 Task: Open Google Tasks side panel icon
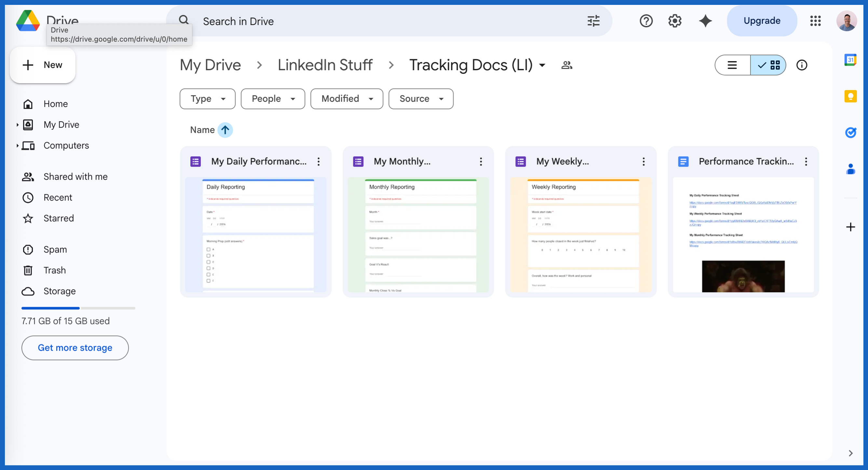(850, 132)
